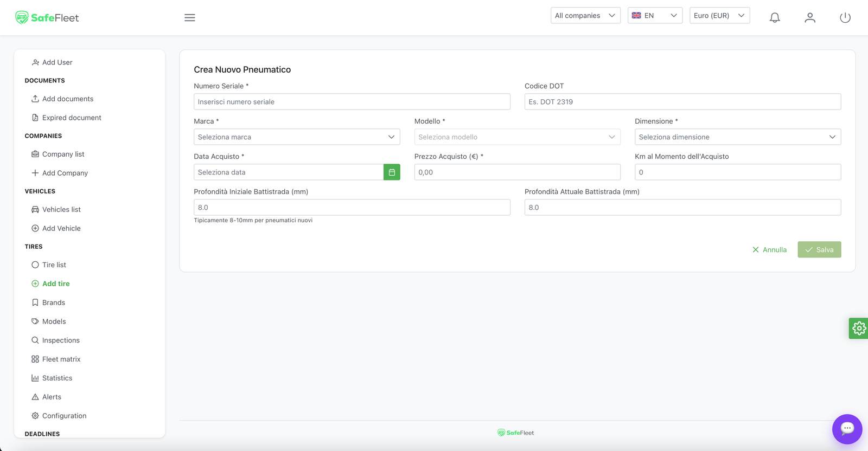Click the Configuration gear icon
Image resolution: width=868 pixels, height=451 pixels.
click(35, 416)
